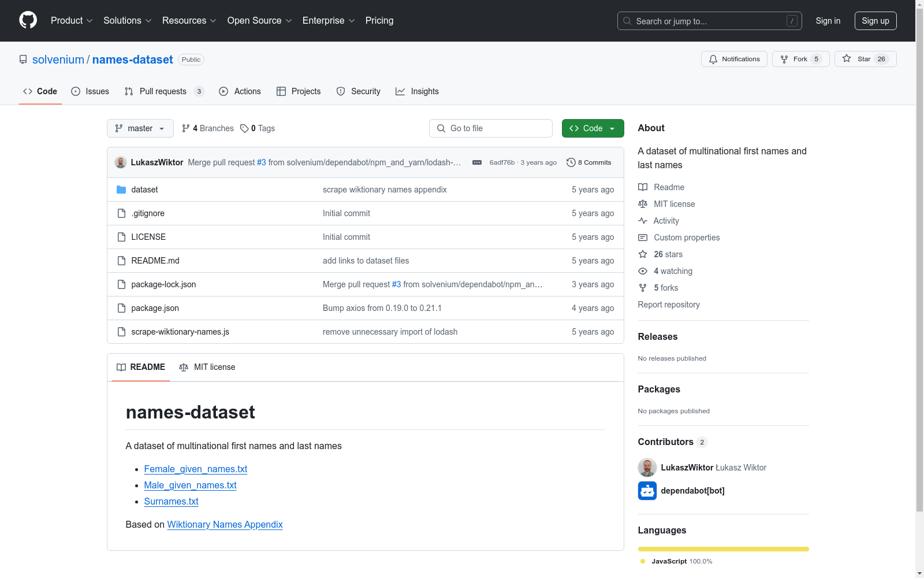Screen dimensions: 924x578
Task: Open the Projects tab
Action: [x=299, y=91]
